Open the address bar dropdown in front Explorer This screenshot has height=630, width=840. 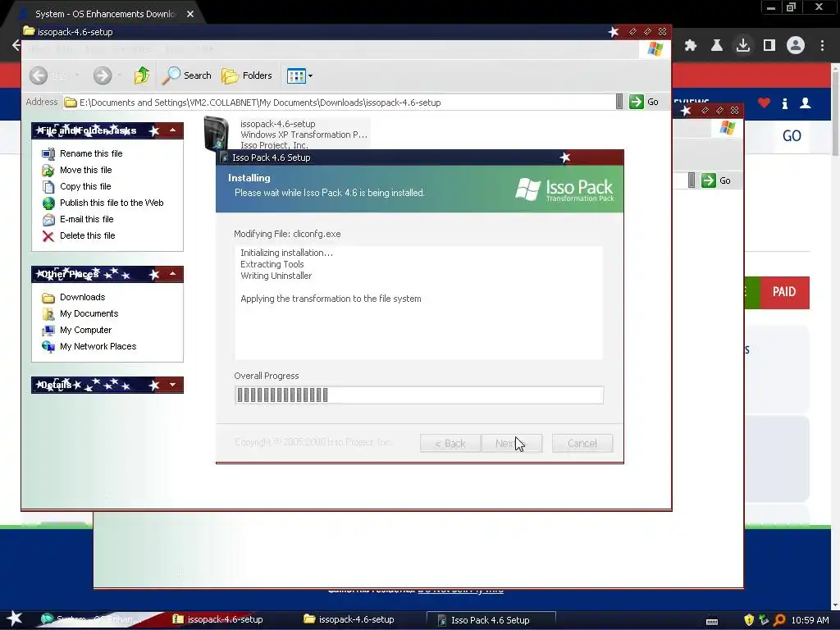pos(619,102)
